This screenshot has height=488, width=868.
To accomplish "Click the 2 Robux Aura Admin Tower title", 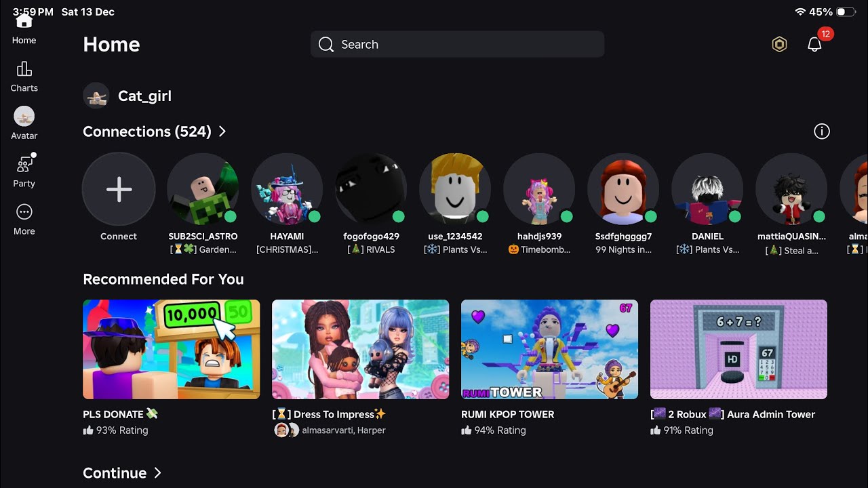I will point(733,414).
